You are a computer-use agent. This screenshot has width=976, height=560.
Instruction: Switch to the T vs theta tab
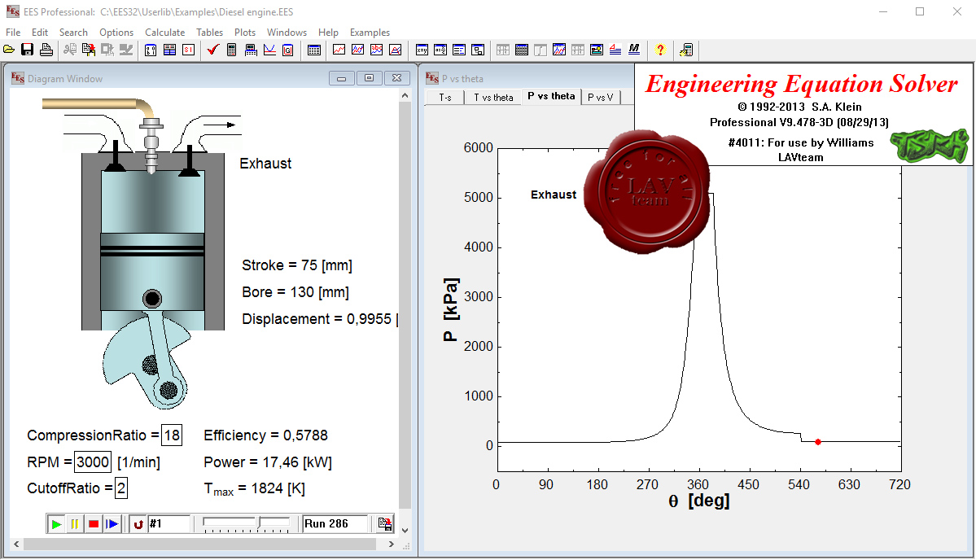click(493, 98)
